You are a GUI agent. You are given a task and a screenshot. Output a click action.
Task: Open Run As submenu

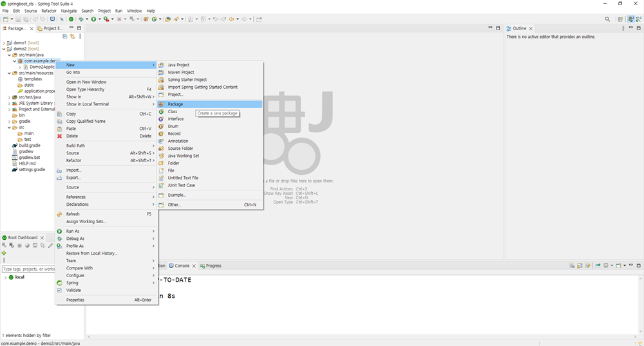coord(106,232)
